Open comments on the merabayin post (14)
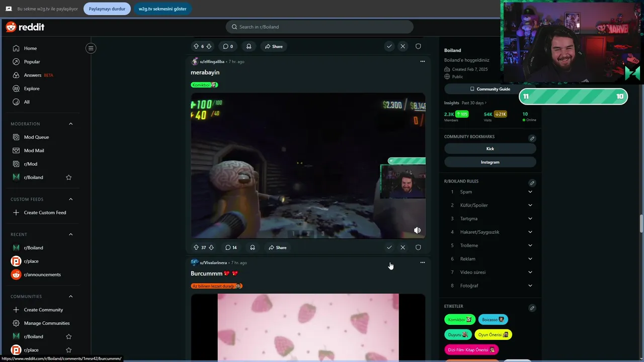The width and height of the screenshot is (644, 362). coord(231,247)
